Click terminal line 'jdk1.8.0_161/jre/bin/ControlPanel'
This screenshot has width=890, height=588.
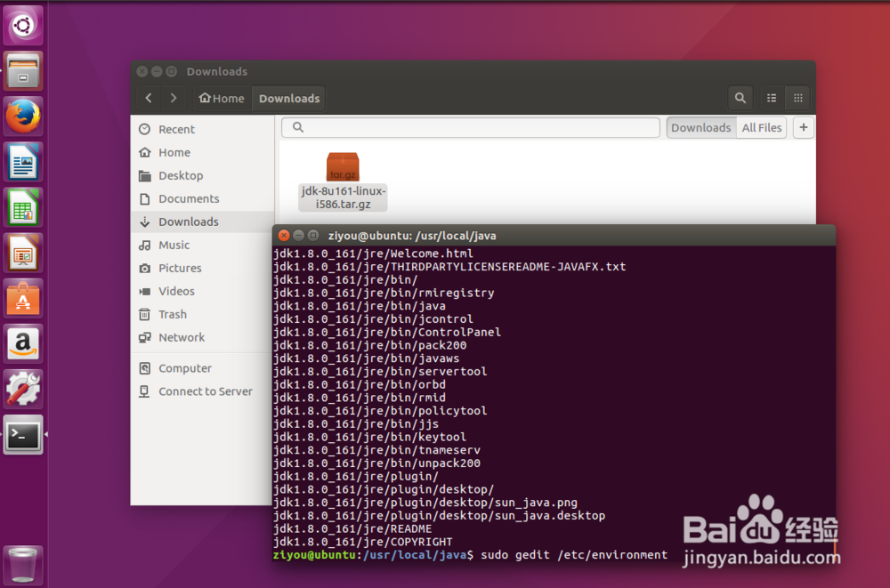click(x=387, y=332)
